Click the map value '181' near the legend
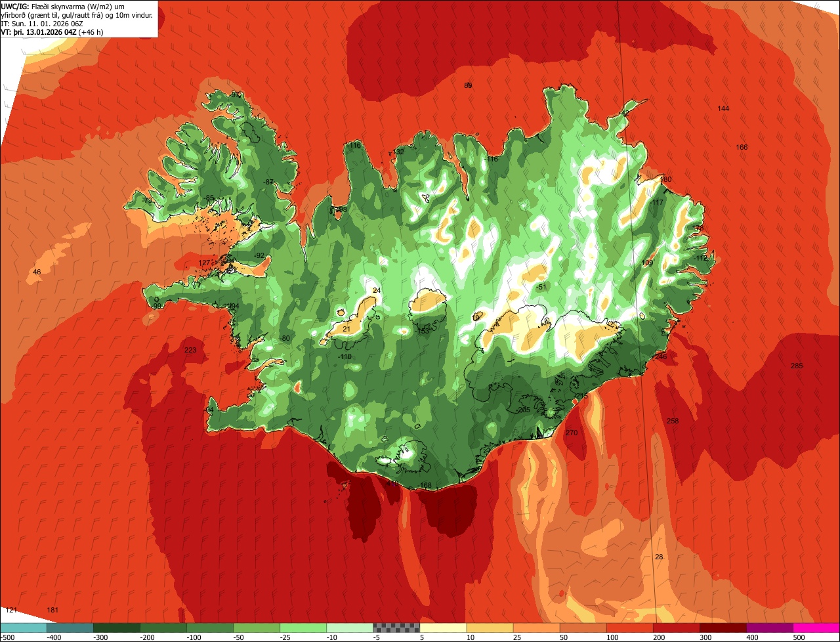Viewport: 840px width, 642px height. tap(52, 610)
